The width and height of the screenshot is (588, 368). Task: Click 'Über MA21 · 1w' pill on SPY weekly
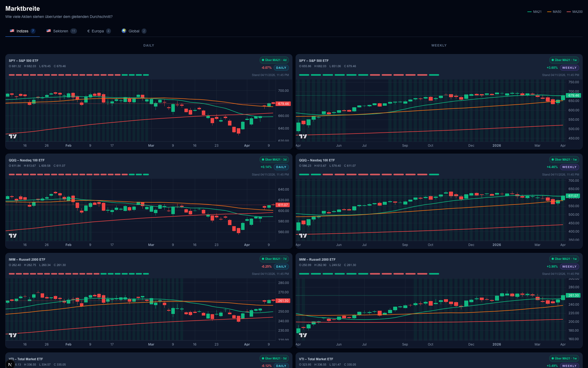[x=564, y=60]
